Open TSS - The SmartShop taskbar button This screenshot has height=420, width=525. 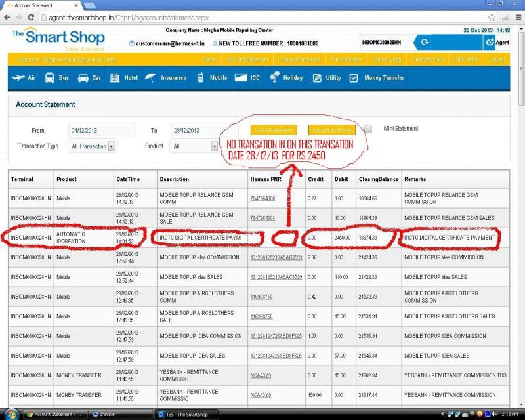coord(187,414)
